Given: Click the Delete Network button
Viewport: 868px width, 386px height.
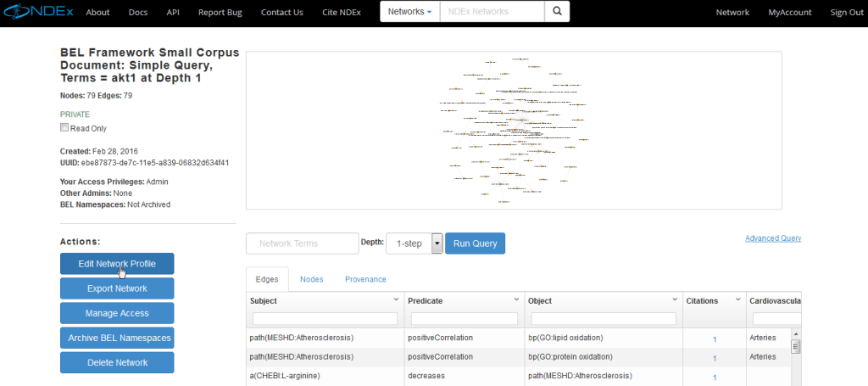Looking at the screenshot, I should 117,363.
